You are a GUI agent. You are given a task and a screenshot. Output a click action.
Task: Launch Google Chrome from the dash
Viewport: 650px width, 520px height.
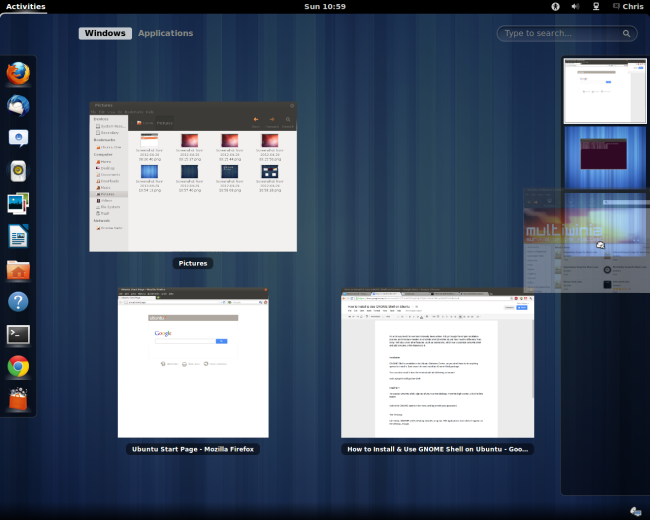(x=18, y=366)
